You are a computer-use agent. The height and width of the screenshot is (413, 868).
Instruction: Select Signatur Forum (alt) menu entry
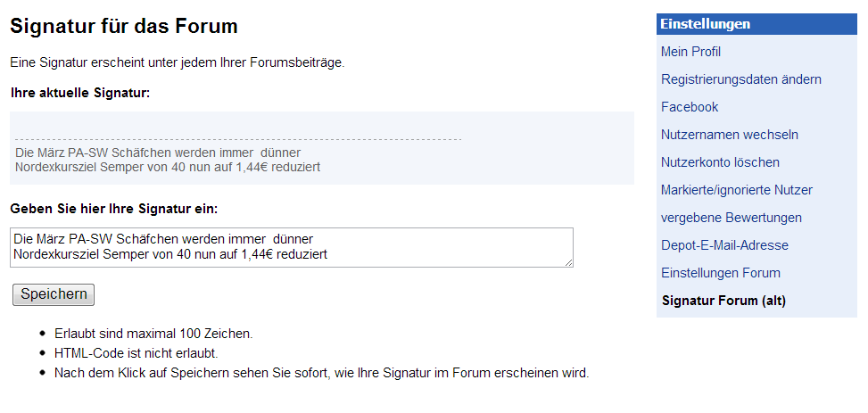click(x=723, y=301)
